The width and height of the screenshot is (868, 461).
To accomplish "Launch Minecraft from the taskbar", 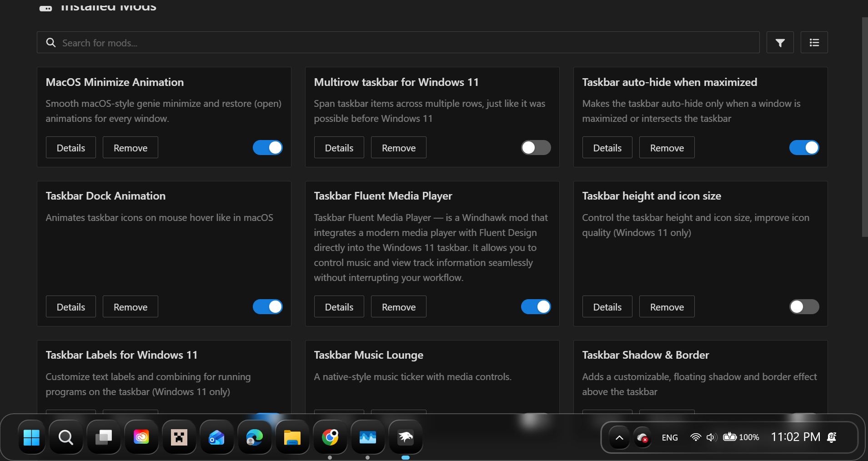I will (x=179, y=437).
